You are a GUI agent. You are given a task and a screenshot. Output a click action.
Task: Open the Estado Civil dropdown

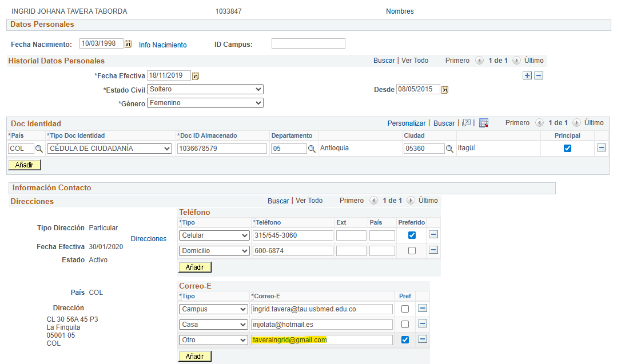205,89
